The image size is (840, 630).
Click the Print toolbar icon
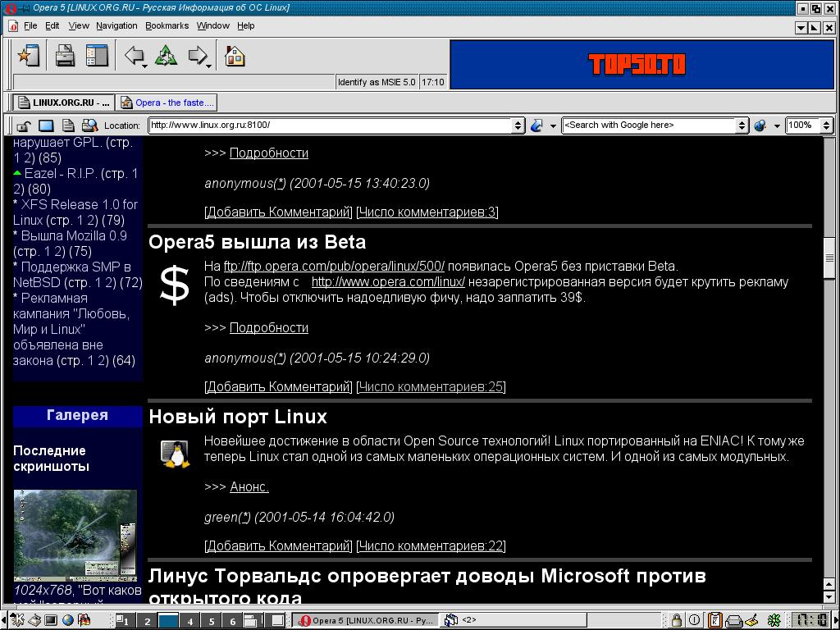(65, 57)
